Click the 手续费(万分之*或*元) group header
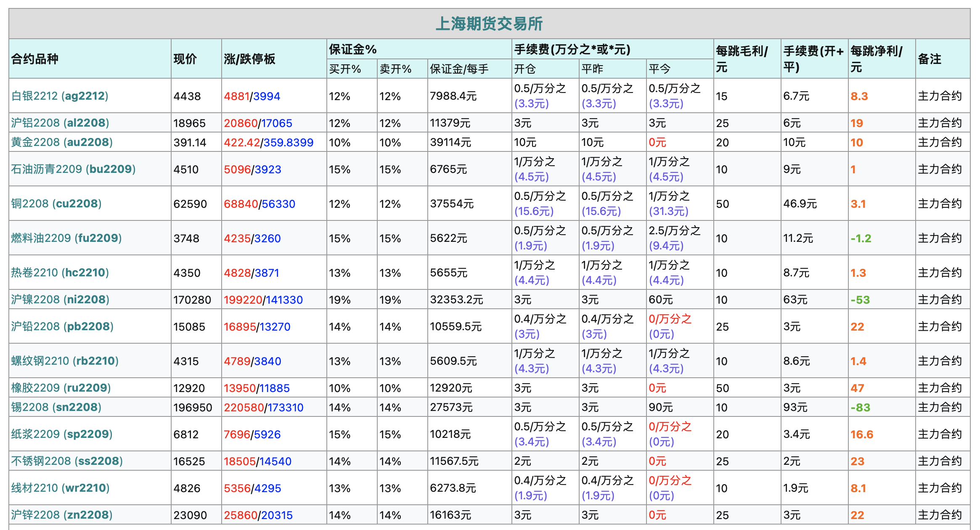Screen dimensions: 980x530 [x=572, y=49]
